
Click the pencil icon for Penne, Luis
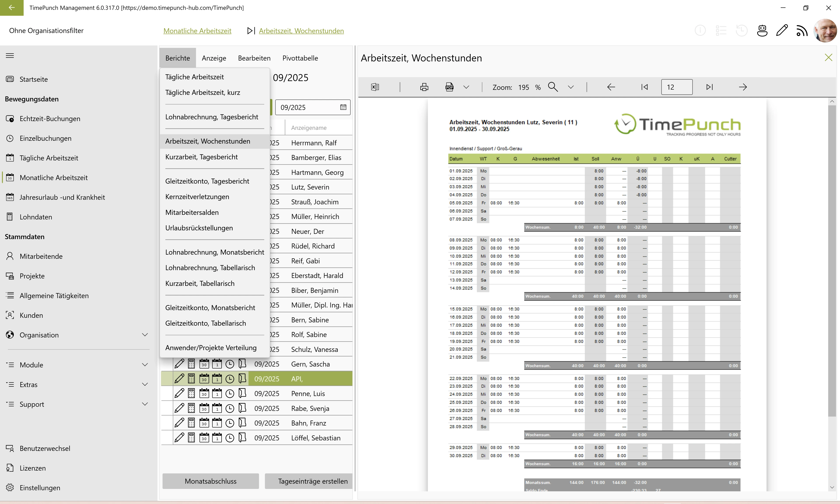179,393
